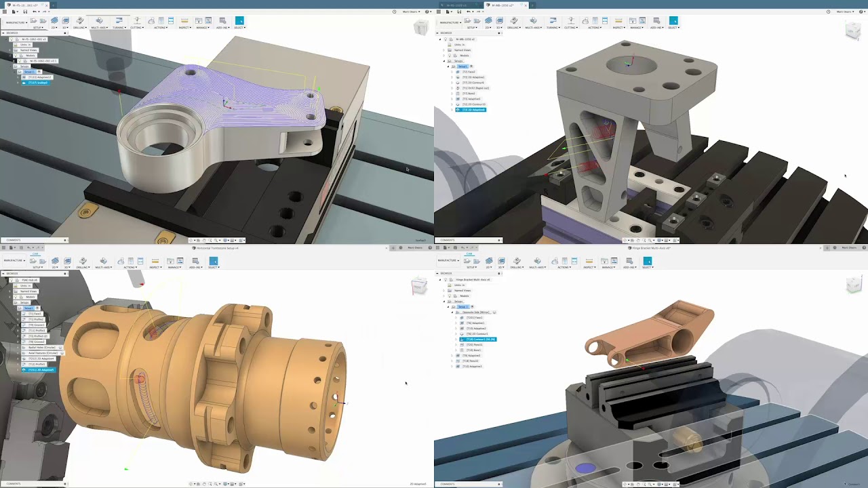Click the COMMENTS bar in the Hinge Bracket window

tap(448, 484)
